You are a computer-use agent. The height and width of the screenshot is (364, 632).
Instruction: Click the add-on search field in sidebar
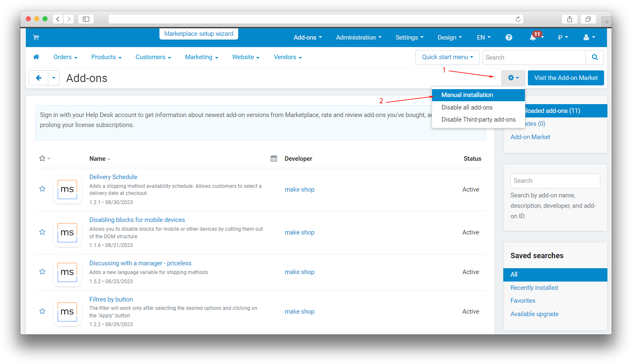555,181
